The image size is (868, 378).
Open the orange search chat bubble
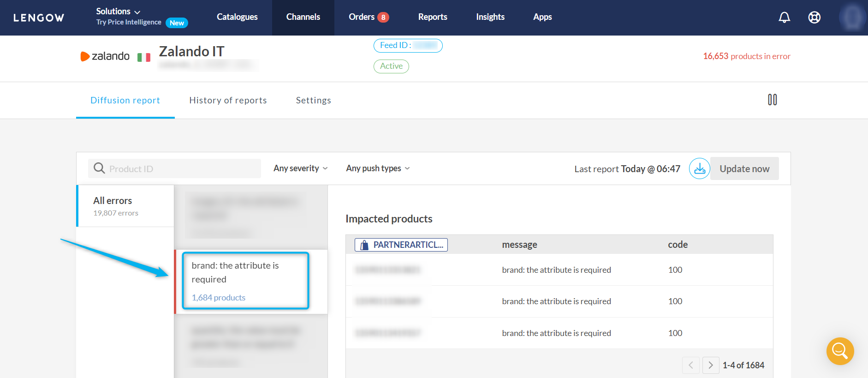pos(840,351)
